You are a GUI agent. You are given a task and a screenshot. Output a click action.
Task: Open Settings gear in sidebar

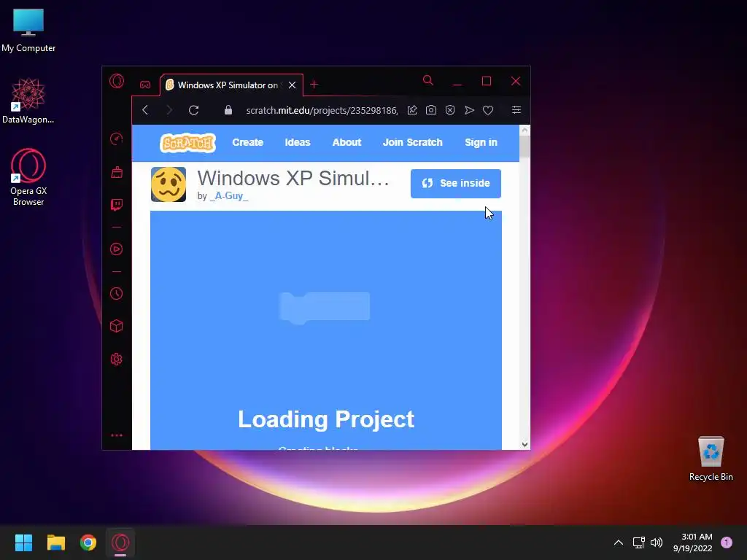[116, 359]
